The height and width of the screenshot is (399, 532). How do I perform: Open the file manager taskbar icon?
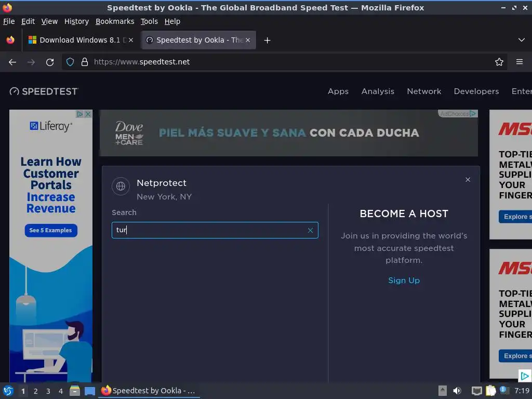[x=75, y=391]
